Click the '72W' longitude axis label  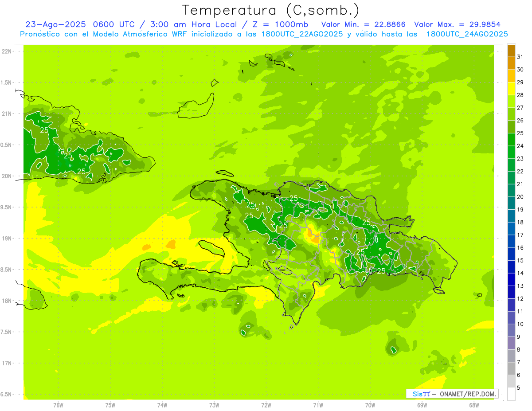tap(266, 405)
